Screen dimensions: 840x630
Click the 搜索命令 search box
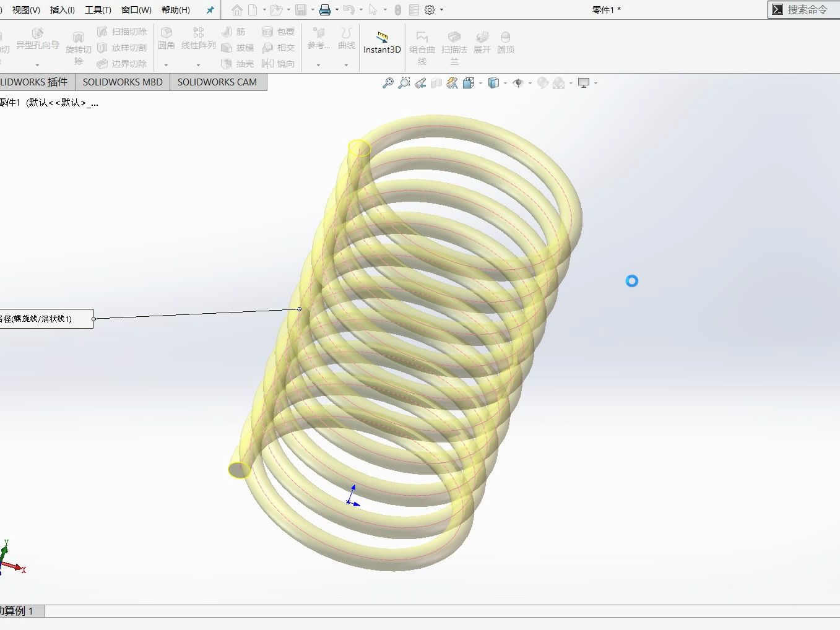(x=807, y=9)
